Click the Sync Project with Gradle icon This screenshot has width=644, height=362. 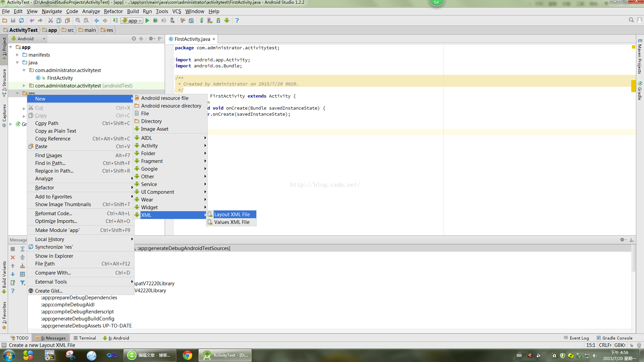coord(202,20)
